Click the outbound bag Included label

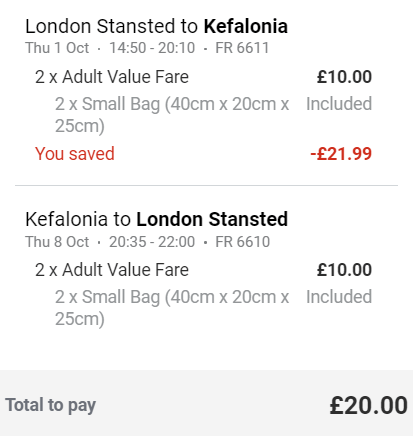pyautogui.click(x=339, y=104)
